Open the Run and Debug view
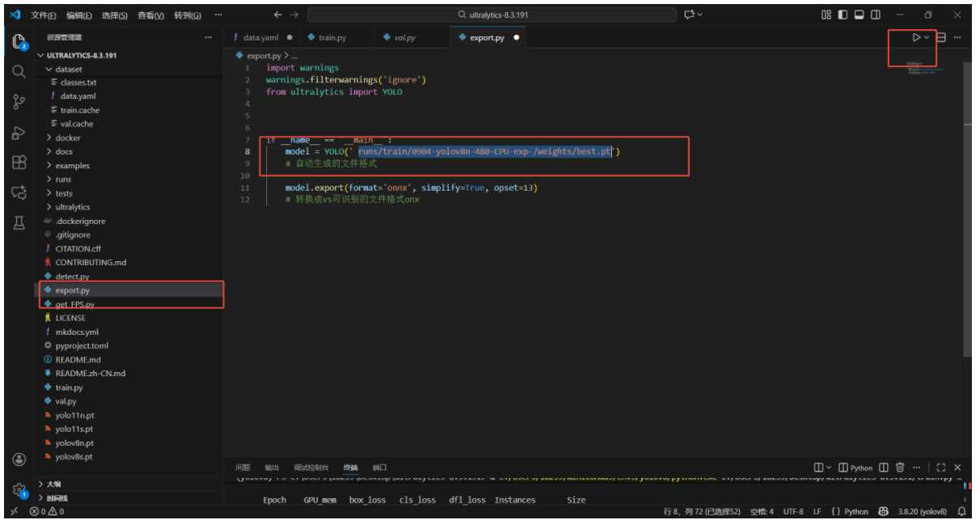 point(19,133)
